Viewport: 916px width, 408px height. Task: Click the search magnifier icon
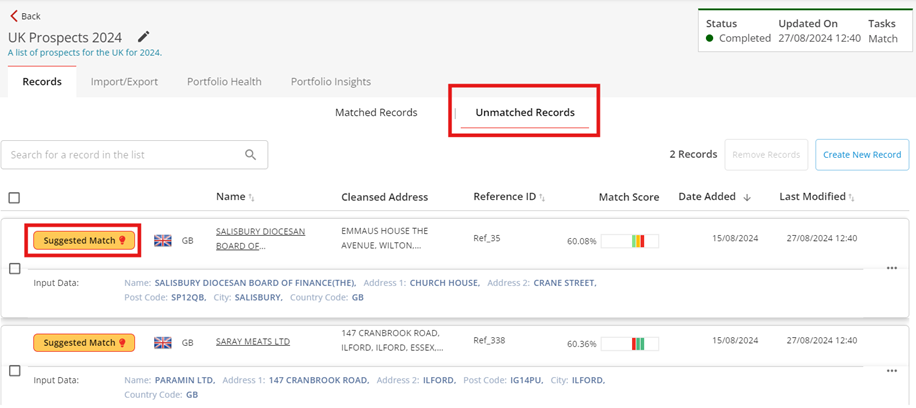pos(251,155)
